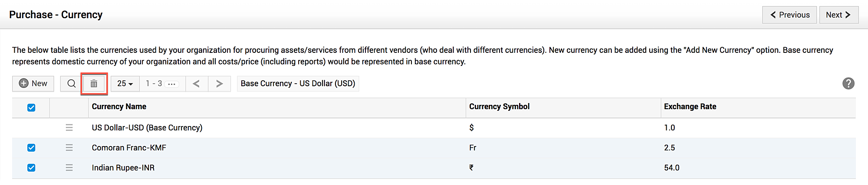
Task: Go to previous page arrow in toolbar
Action: pyautogui.click(x=197, y=84)
